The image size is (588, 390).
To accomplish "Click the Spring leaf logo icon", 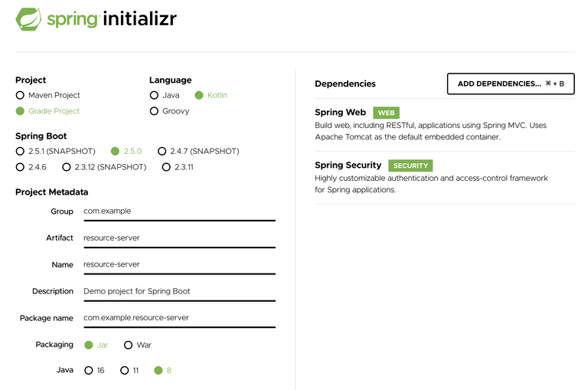I will pyautogui.click(x=28, y=19).
